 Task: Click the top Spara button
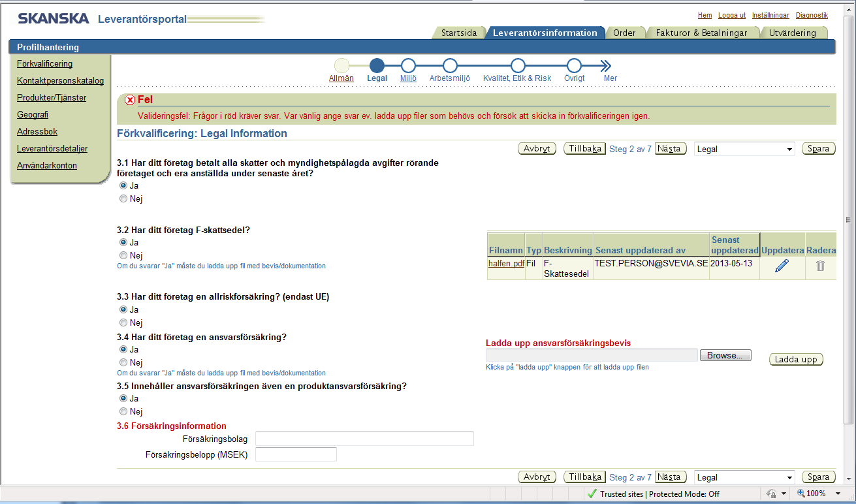click(x=819, y=149)
